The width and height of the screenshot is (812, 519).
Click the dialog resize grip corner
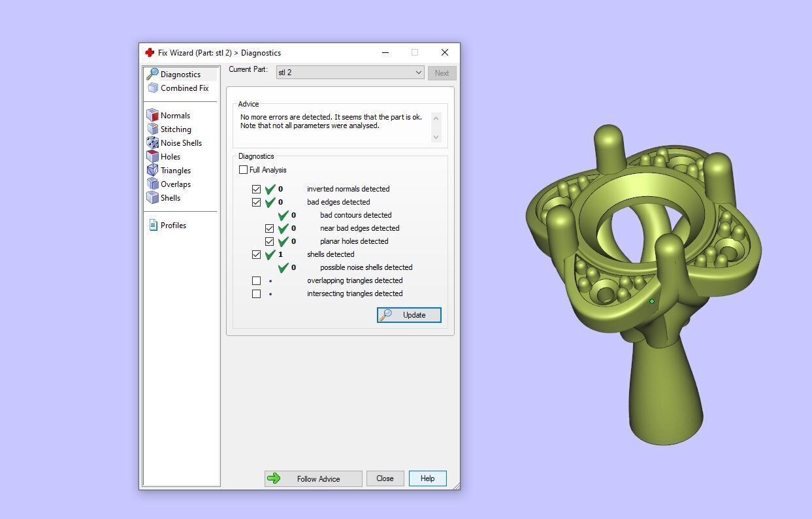coord(456,486)
